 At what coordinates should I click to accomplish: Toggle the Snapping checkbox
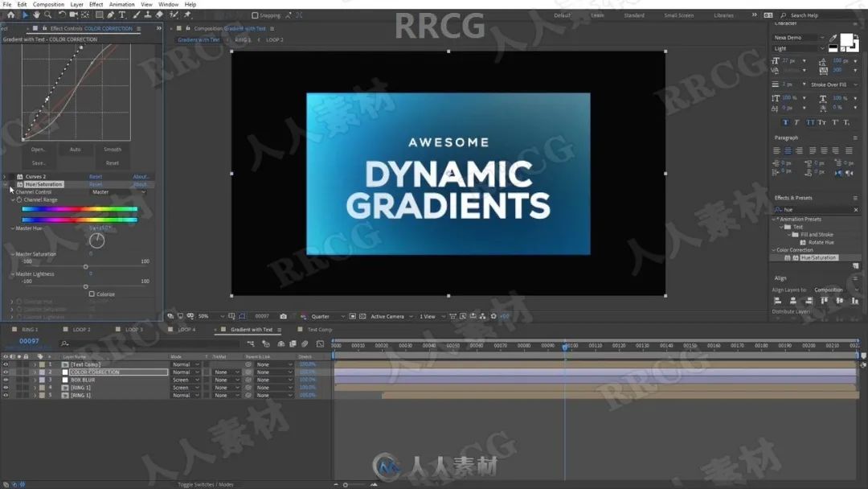pyautogui.click(x=256, y=15)
